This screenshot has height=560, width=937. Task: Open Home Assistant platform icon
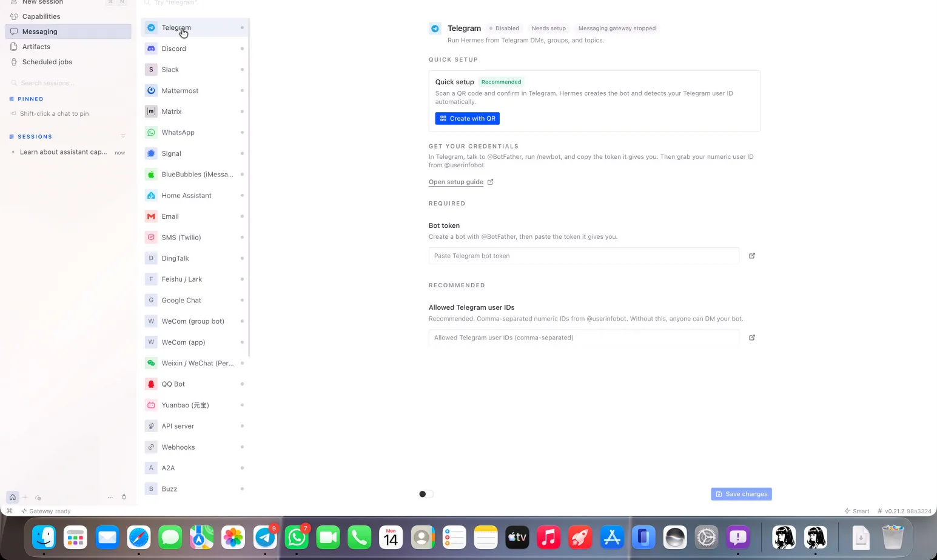point(151,196)
